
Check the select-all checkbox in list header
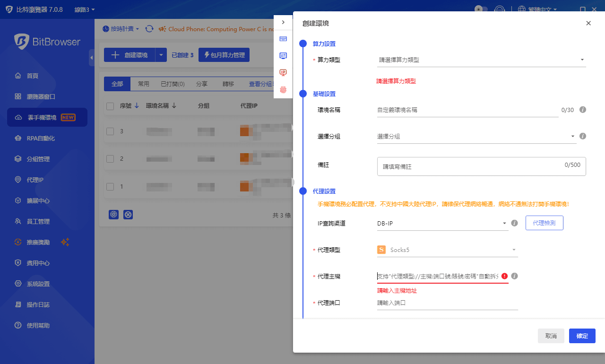[x=110, y=105]
